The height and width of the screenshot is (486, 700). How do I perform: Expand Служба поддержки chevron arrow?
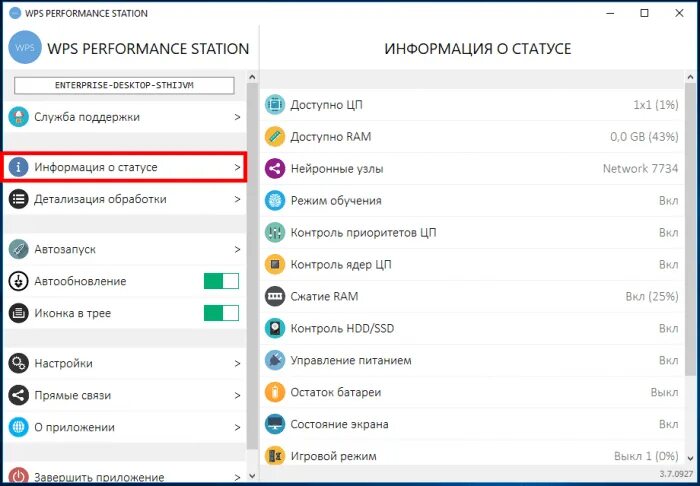[x=238, y=117]
